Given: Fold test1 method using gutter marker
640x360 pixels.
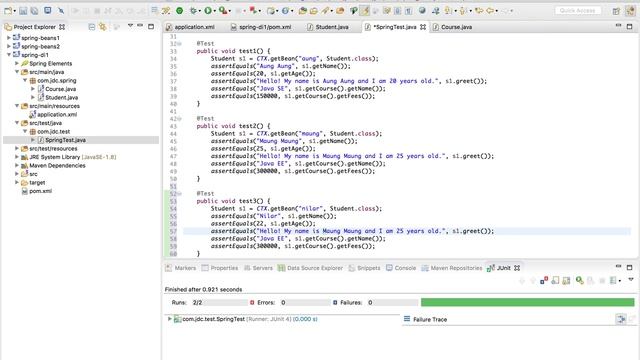Looking at the screenshot, I should 180,44.
